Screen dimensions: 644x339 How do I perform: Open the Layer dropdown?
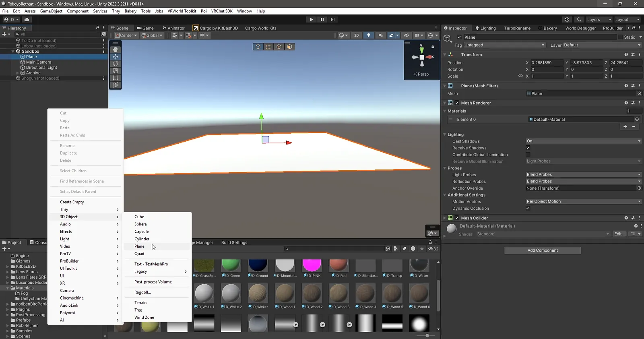point(602,45)
